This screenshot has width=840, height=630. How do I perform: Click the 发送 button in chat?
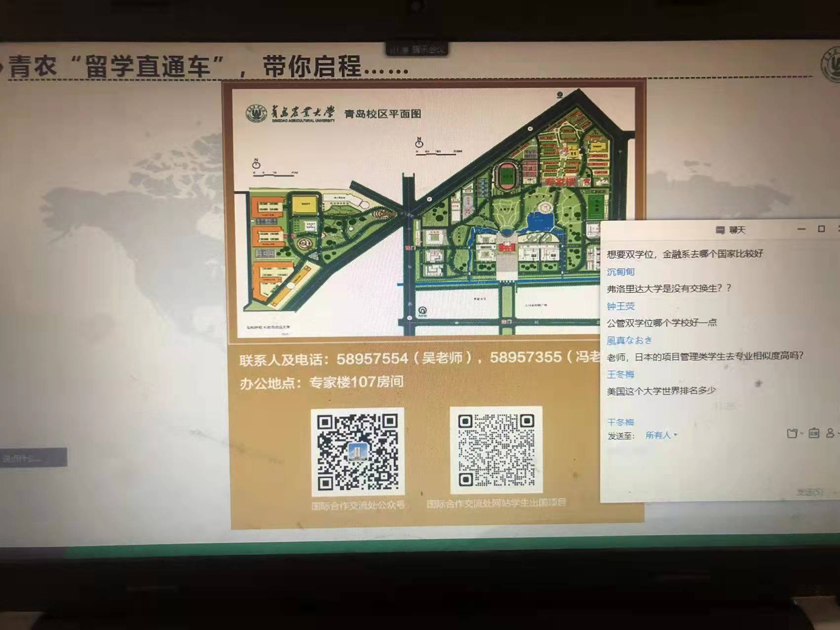(x=809, y=492)
